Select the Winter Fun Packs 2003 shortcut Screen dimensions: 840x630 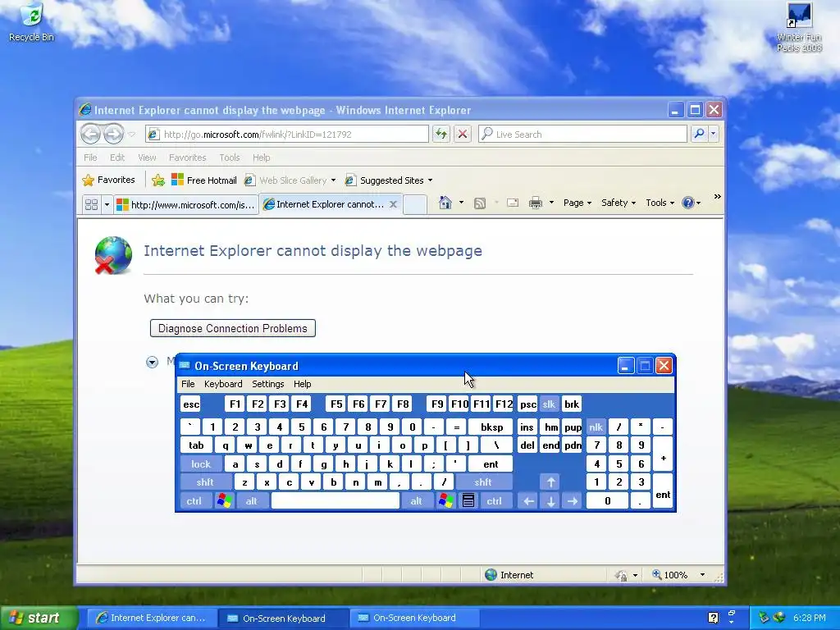click(799, 27)
